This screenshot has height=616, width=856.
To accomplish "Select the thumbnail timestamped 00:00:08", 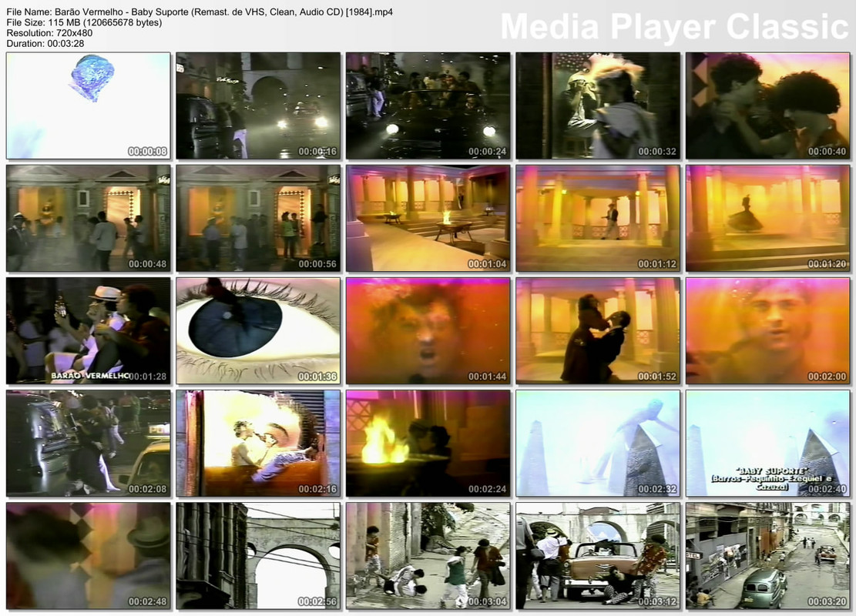I will [x=88, y=105].
